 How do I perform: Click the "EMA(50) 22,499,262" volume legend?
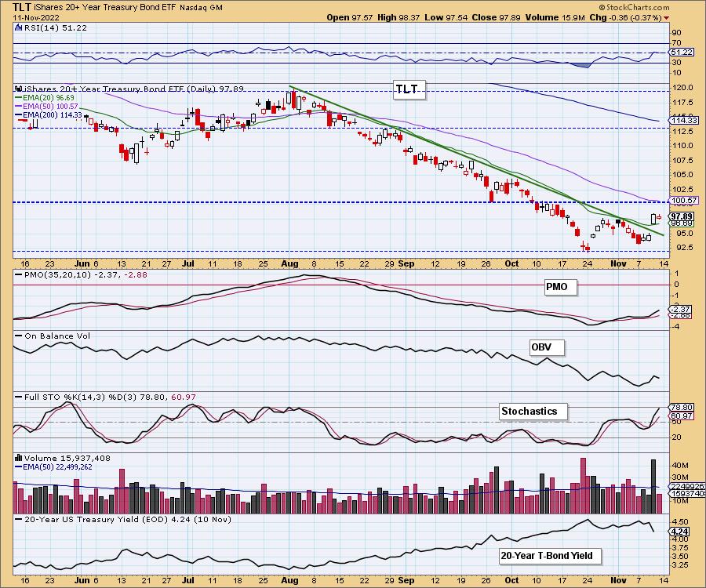(x=53, y=467)
